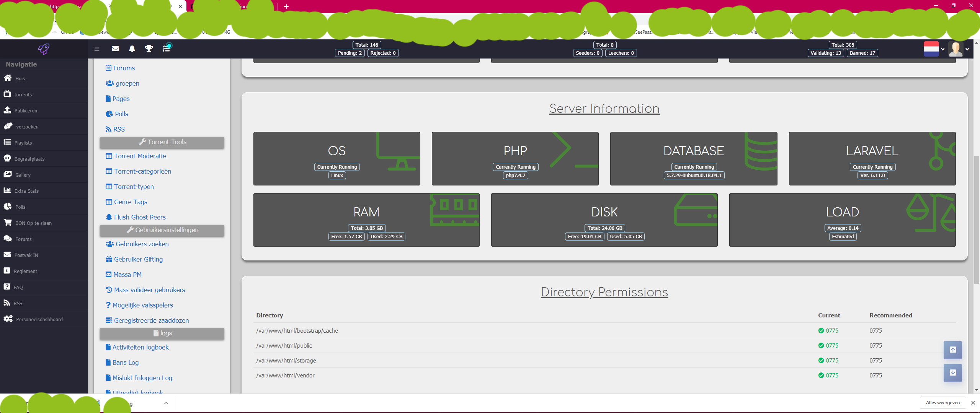The image size is (980, 413).
Task: Open the Flush Ghost Peers link
Action: coord(136,217)
